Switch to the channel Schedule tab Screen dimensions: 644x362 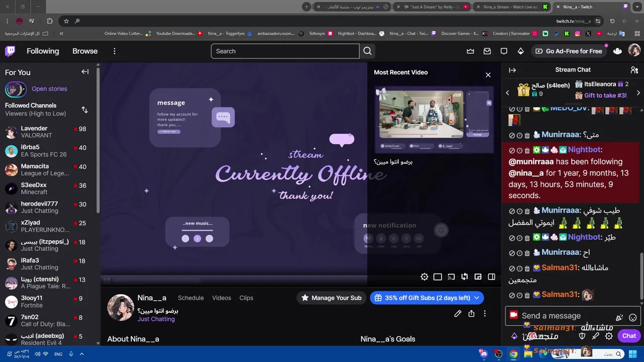click(191, 298)
